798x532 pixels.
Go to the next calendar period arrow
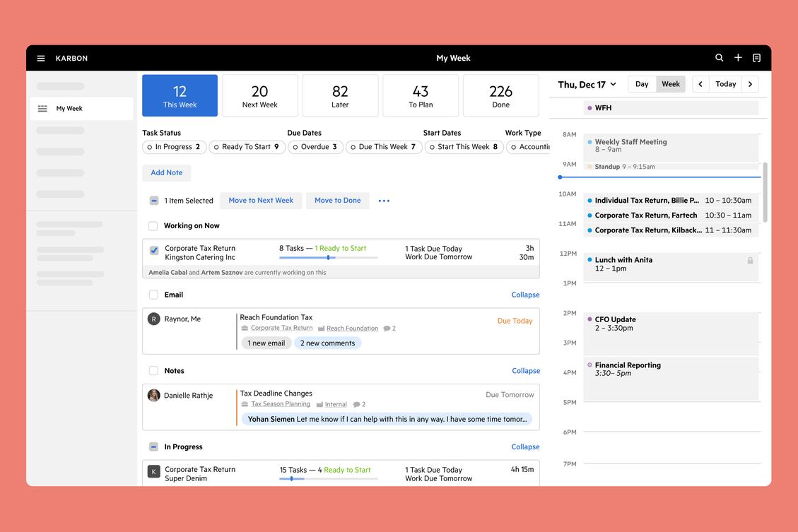(750, 84)
